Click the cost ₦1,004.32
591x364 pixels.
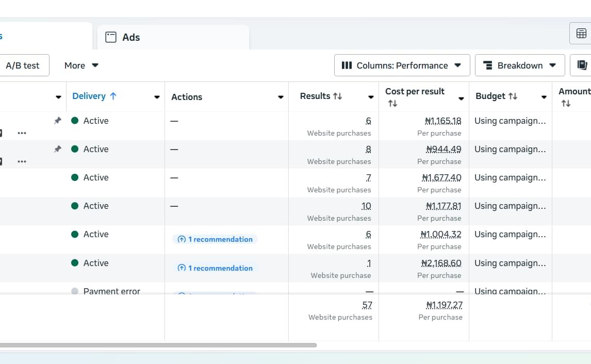441,235
